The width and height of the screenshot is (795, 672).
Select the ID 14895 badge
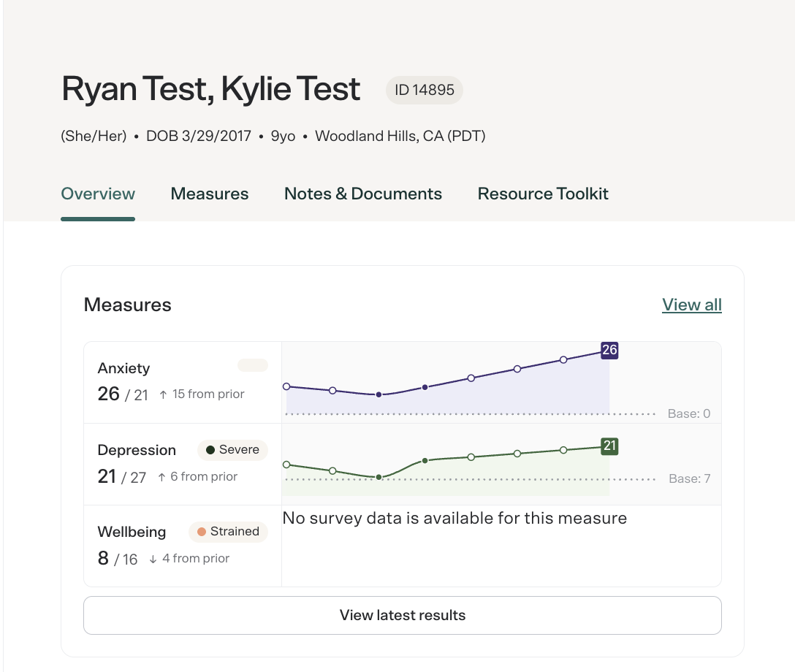tap(425, 90)
